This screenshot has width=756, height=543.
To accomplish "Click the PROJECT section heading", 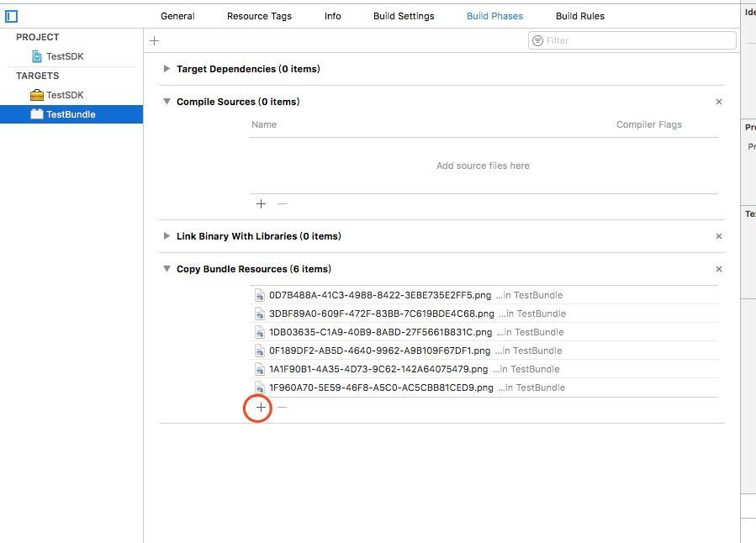I will [x=38, y=37].
